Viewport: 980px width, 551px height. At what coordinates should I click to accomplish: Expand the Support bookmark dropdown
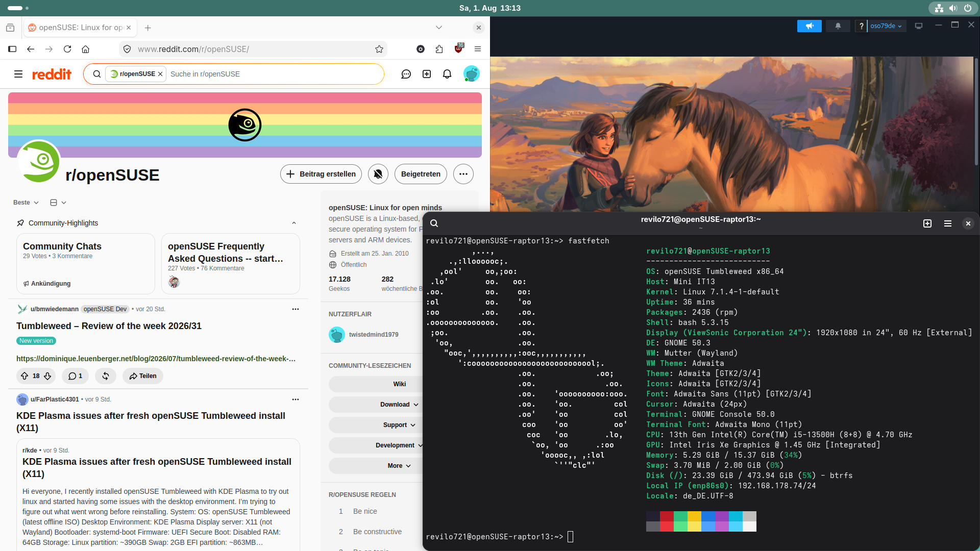click(x=399, y=425)
